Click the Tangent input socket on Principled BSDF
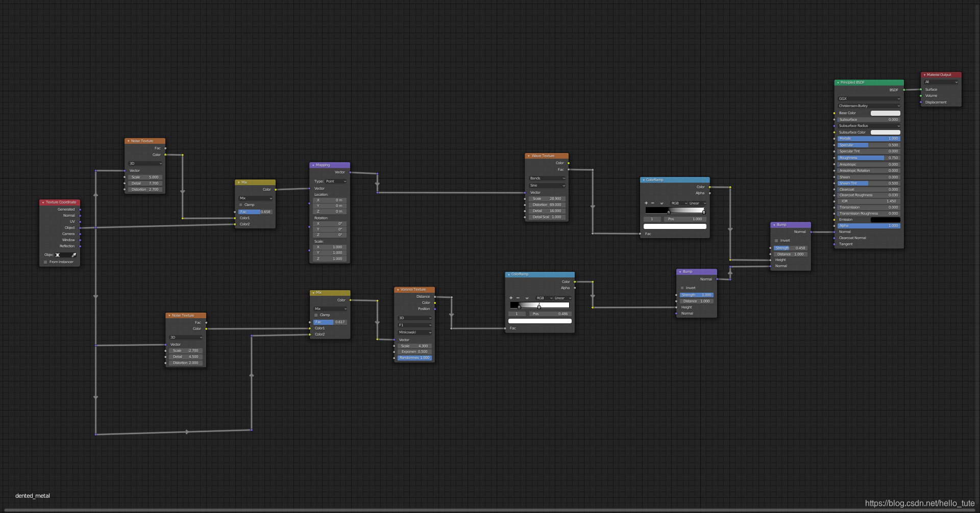 coord(835,244)
